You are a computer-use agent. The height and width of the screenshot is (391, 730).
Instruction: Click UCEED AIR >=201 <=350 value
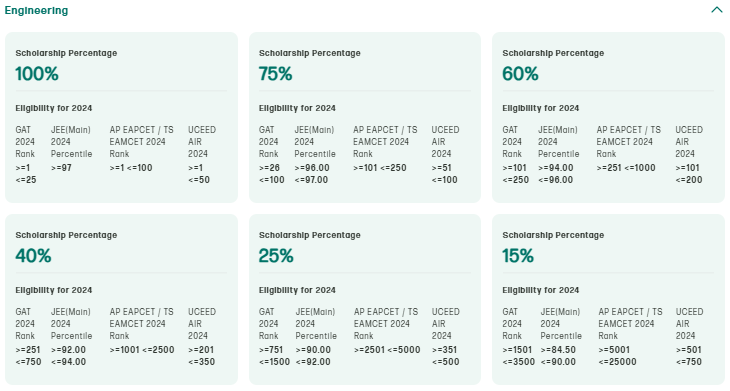202,356
